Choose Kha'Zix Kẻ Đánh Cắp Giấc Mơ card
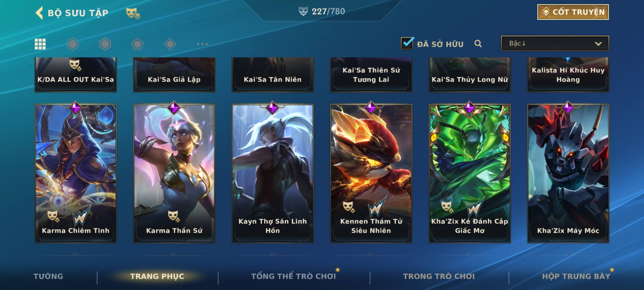Viewport: 644px width, 290px height. 470,173
